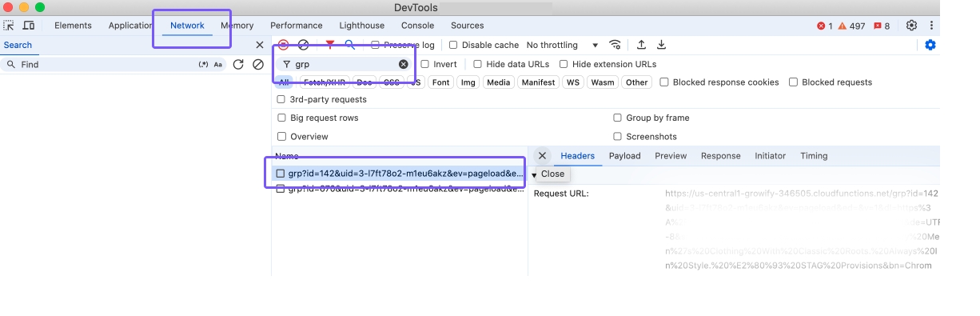Toggle regular expression in search

[x=203, y=64]
